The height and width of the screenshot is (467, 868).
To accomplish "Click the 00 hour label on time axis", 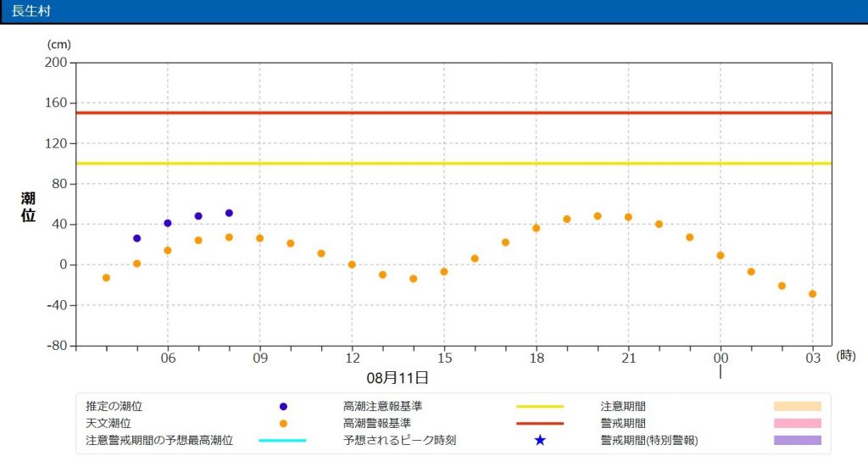I will click(721, 358).
